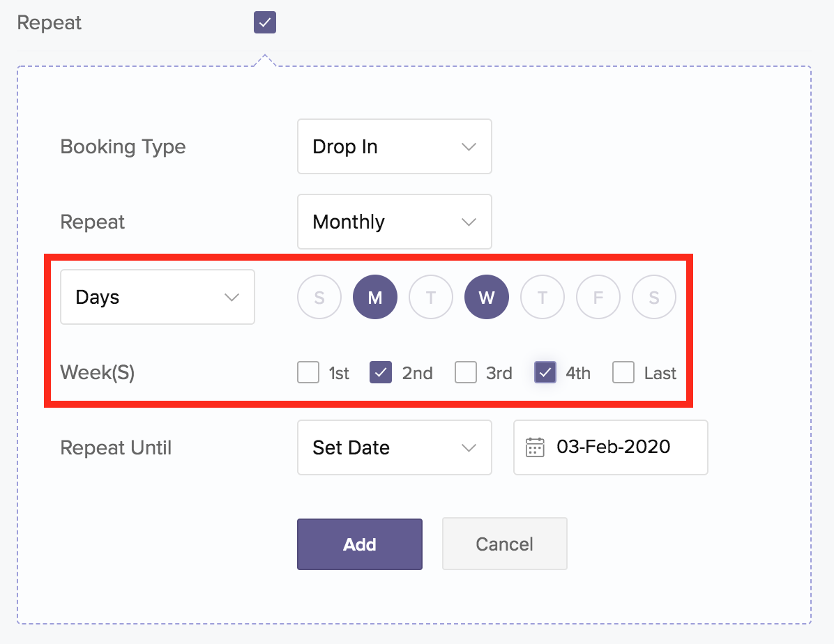Check the Last week checkbox
The width and height of the screenshot is (834, 644).
[x=623, y=373]
